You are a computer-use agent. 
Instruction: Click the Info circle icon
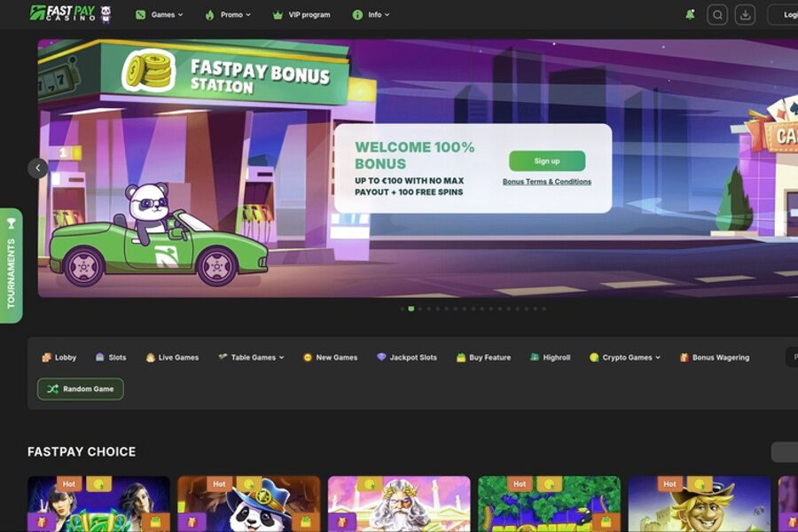tap(357, 15)
